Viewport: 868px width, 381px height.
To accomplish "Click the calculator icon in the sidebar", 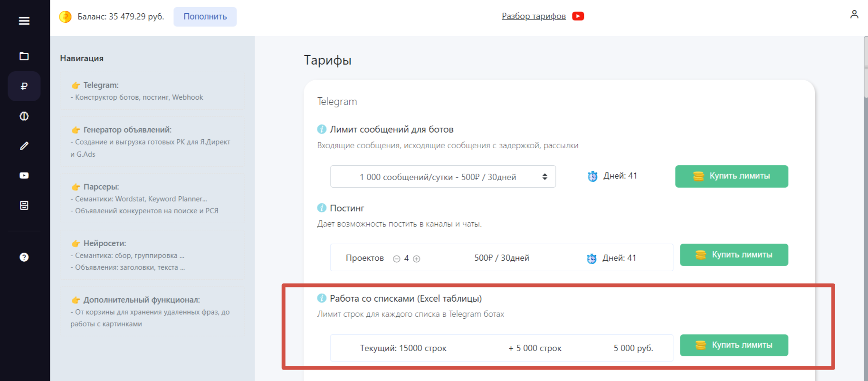I will tap(24, 205).
